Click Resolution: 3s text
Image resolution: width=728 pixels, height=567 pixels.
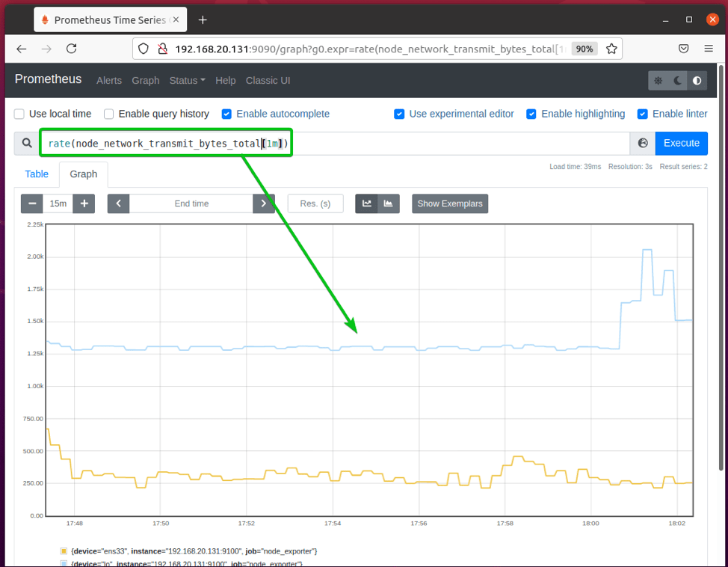tap(630, 166)
